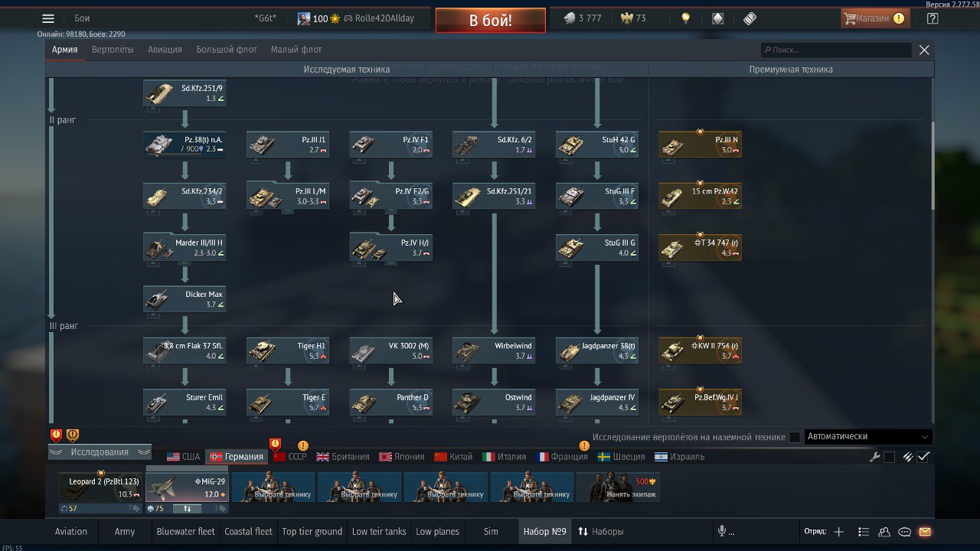Select the США nation tab
This screenshot has width=980, height=551.
tap(183, 457)
